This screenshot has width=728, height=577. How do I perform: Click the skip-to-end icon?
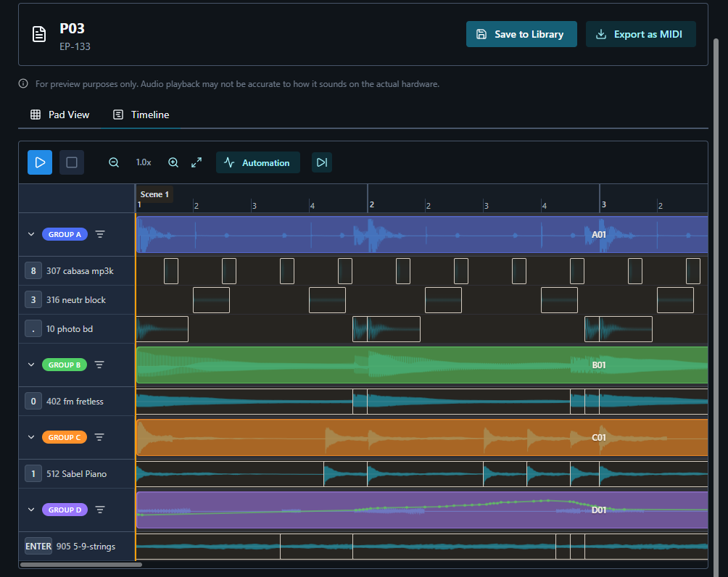pyautogui.click(x=322, y=162)
